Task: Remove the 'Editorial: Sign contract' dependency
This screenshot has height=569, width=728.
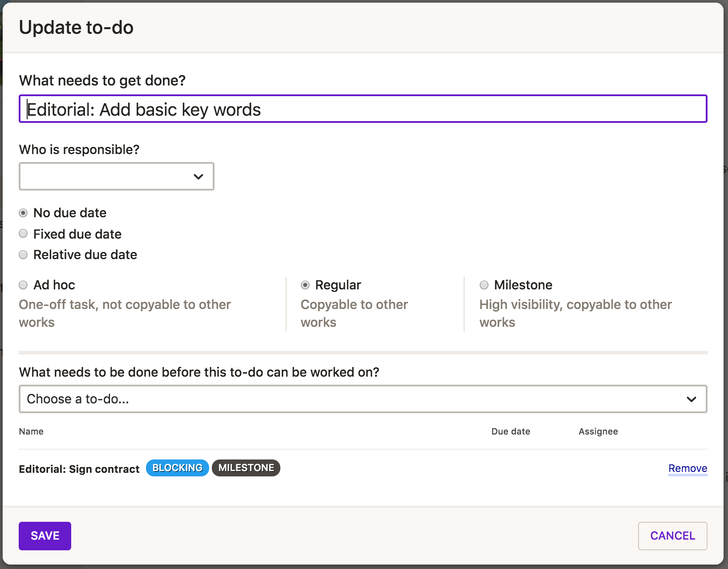Action: coord(688,468)
